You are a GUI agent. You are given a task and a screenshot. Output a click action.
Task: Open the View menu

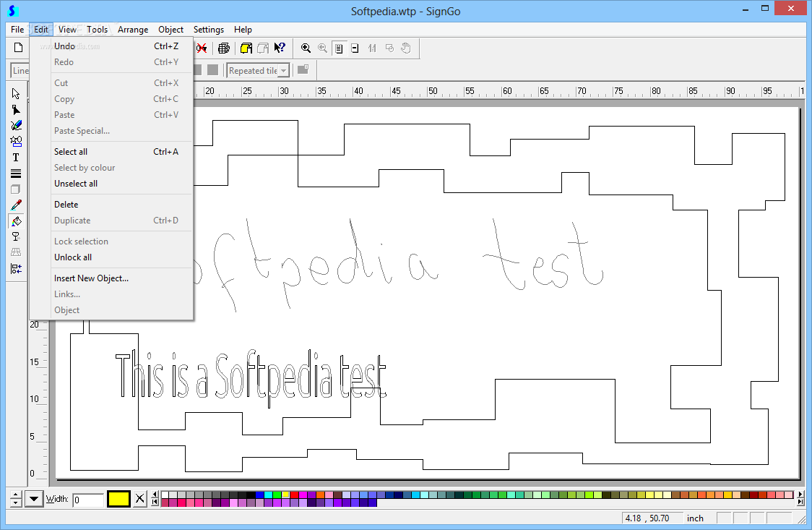pos(67,30)
